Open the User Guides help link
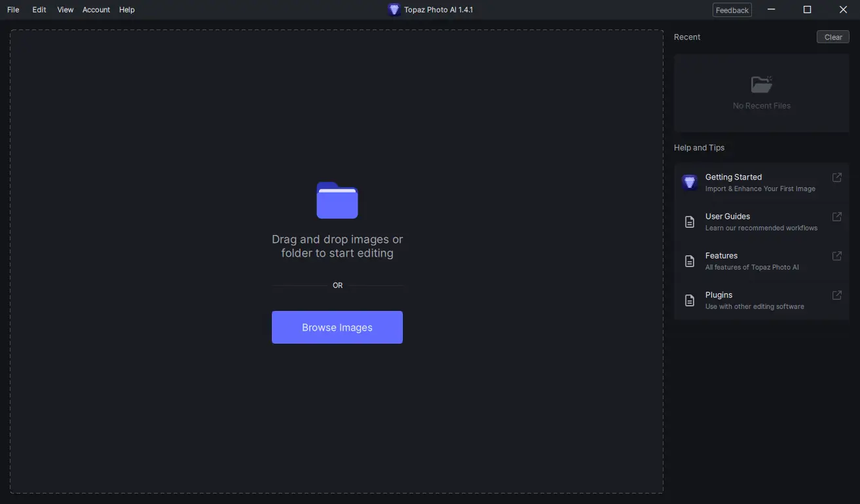 click(x=762, y=222)
